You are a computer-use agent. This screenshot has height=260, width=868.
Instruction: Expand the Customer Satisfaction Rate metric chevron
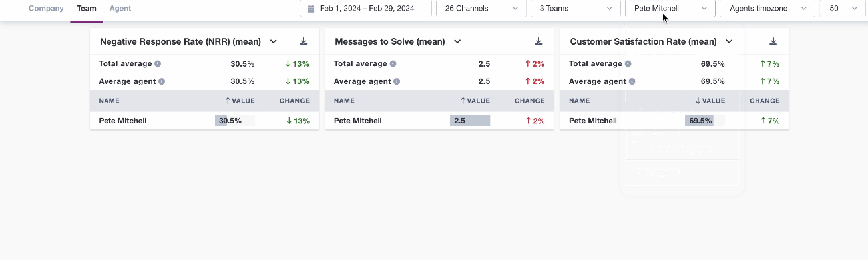tap(729, 41)
